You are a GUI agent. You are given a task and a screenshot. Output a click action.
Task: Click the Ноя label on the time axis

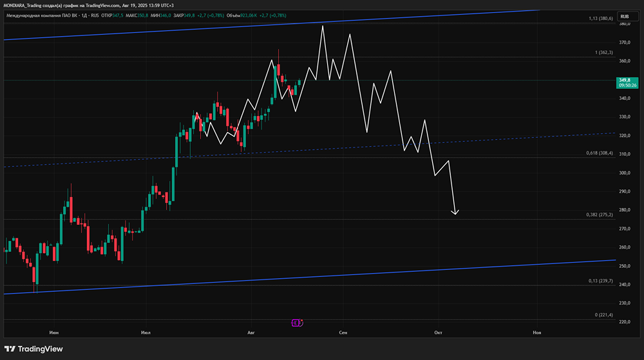pos(537,332)
